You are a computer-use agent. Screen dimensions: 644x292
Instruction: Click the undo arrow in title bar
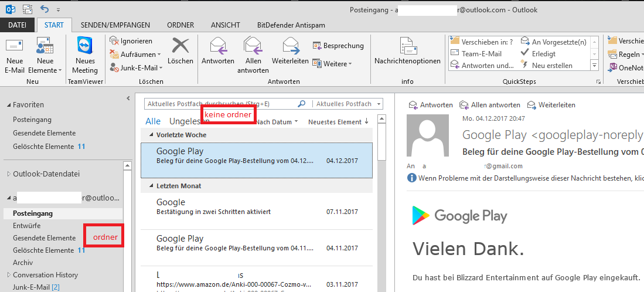tap(44, 9)
